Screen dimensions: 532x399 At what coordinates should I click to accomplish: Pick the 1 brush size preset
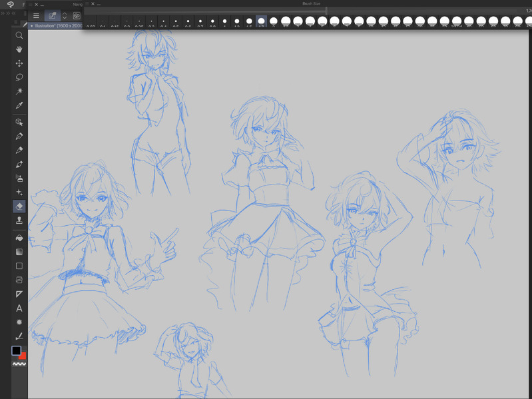point(224,22)
